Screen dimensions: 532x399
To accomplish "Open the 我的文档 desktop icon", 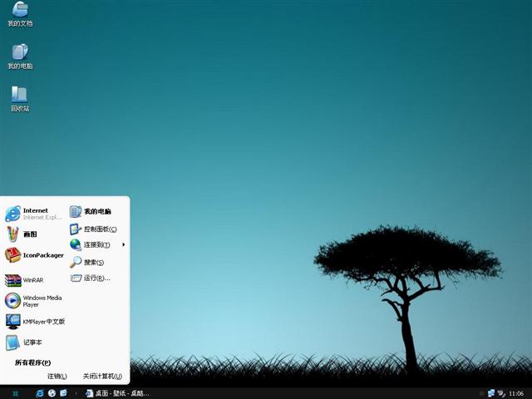I will [20, 14].
